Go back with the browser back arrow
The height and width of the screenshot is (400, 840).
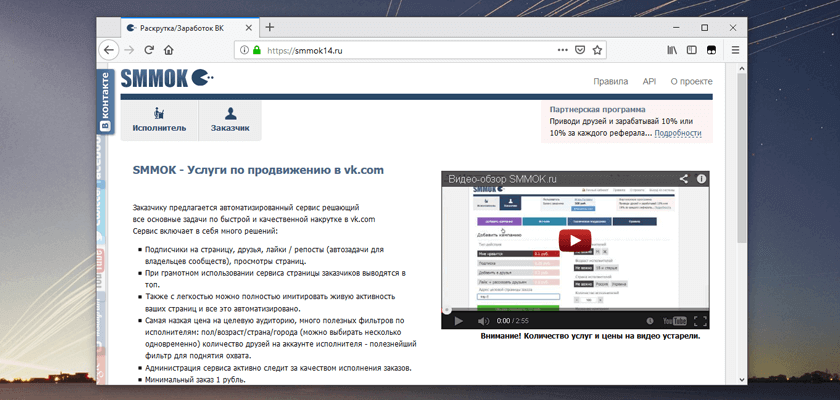(x=109, y=50)
